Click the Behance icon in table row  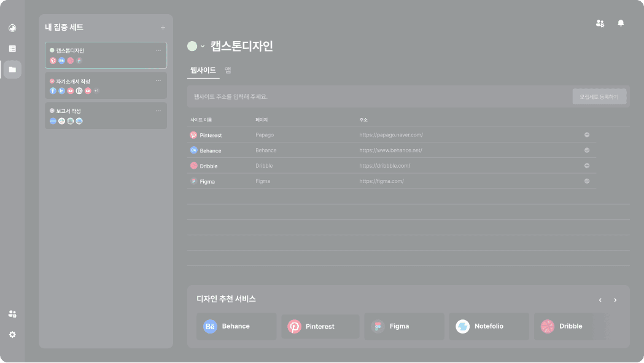[193, 150]
